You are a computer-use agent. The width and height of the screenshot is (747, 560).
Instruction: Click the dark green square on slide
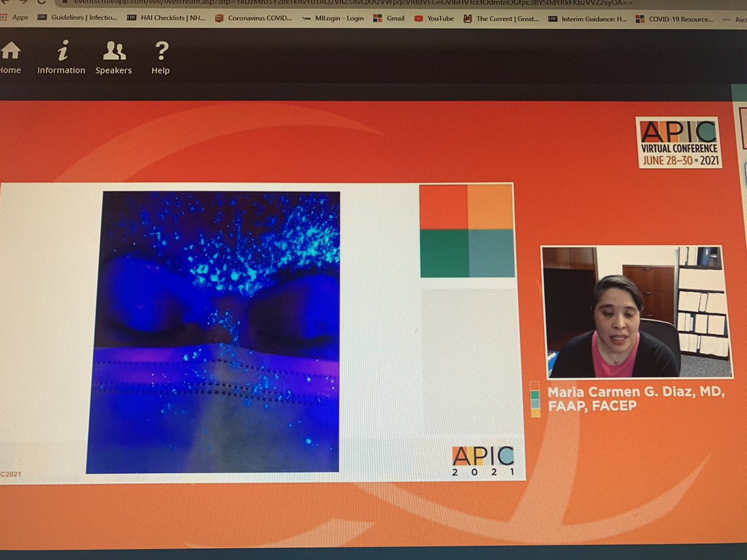point(444,253)
